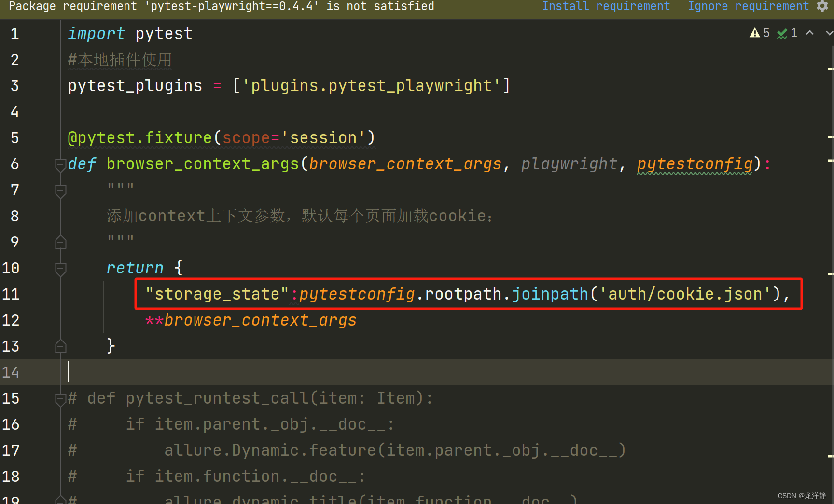
Task: Collapse the browser_context_args function at line 6
Action: [60, 164]
